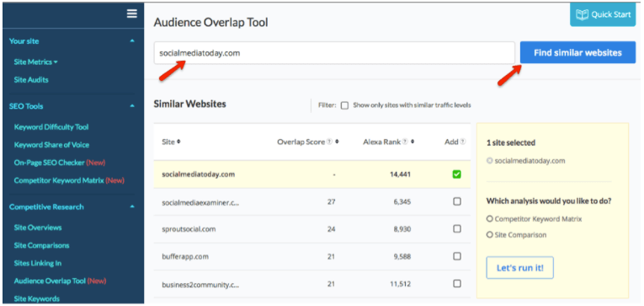
Task: Sort by Site column arrows
Action: [x=178, y=142]
